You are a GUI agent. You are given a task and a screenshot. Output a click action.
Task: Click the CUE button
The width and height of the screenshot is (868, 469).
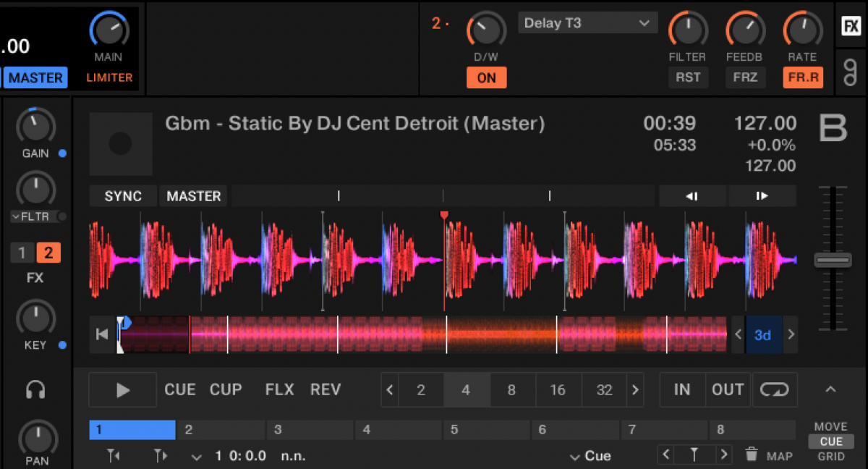click(x=180, y=390)
